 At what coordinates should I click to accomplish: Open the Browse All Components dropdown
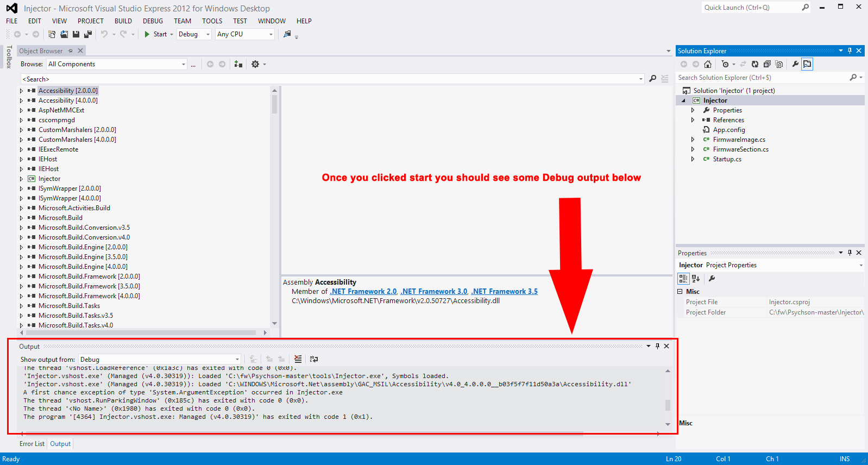pos(117,64)
